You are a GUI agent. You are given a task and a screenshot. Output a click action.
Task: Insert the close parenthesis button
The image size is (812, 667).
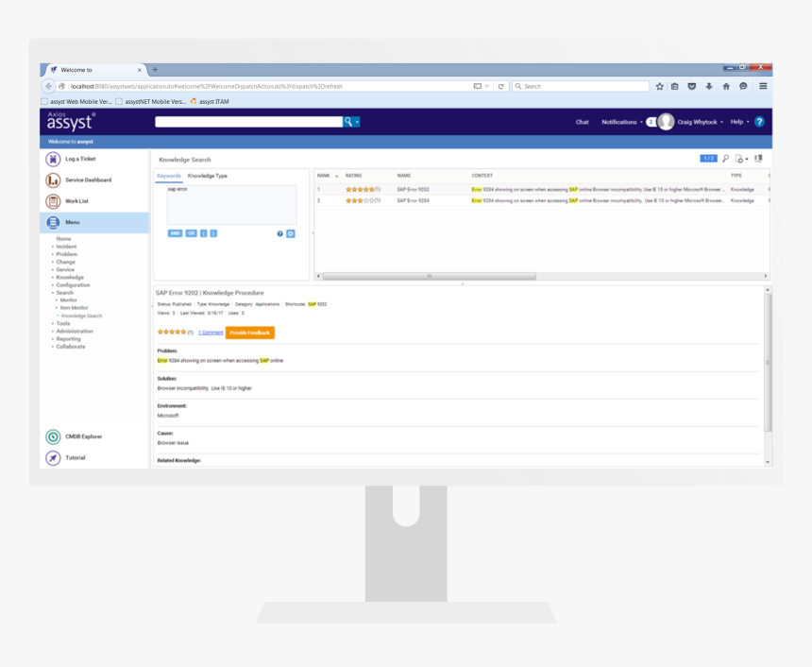click(213, 233)
